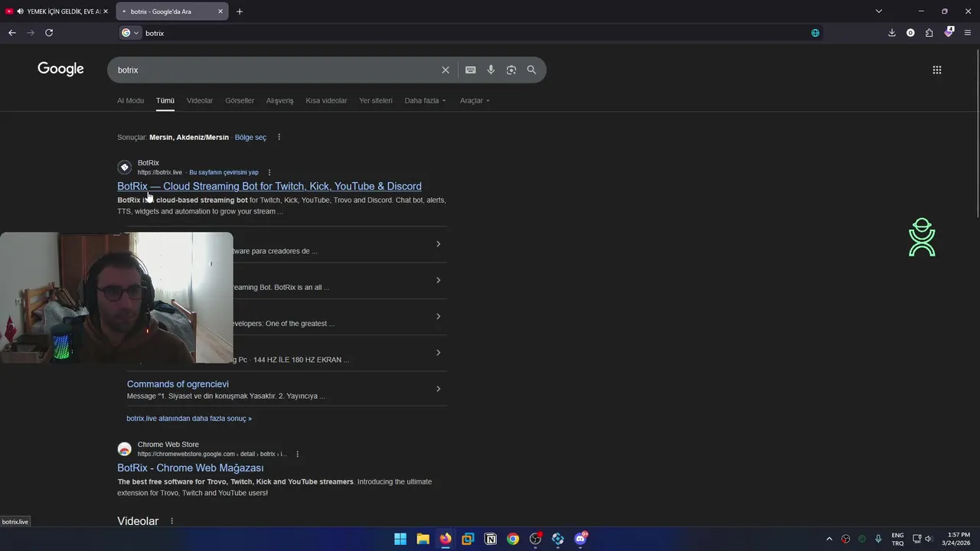Viewport: 980px width, 551px height.
Task: Switch to Kısa videolar results tab
Action: tap(326, 100)
